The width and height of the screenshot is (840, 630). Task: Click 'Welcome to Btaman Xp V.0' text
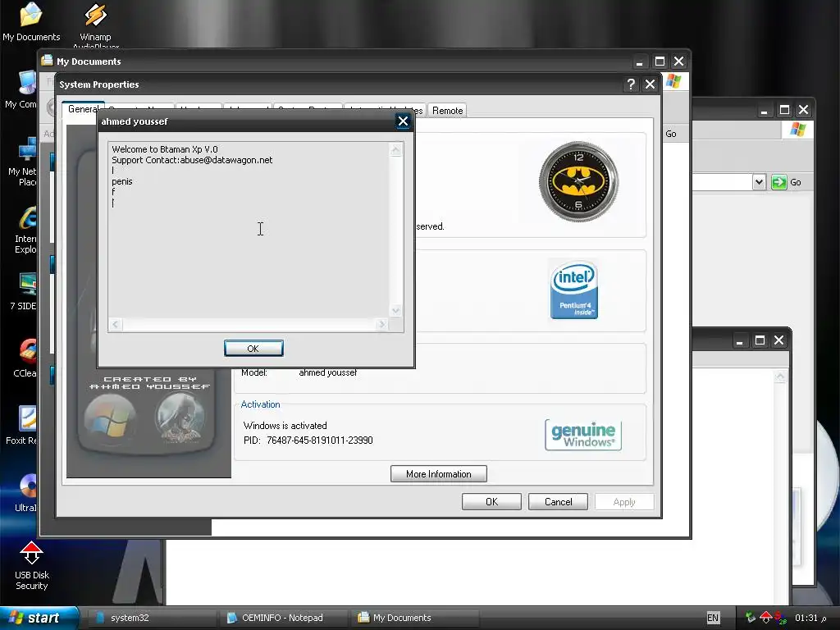[164, 149]
